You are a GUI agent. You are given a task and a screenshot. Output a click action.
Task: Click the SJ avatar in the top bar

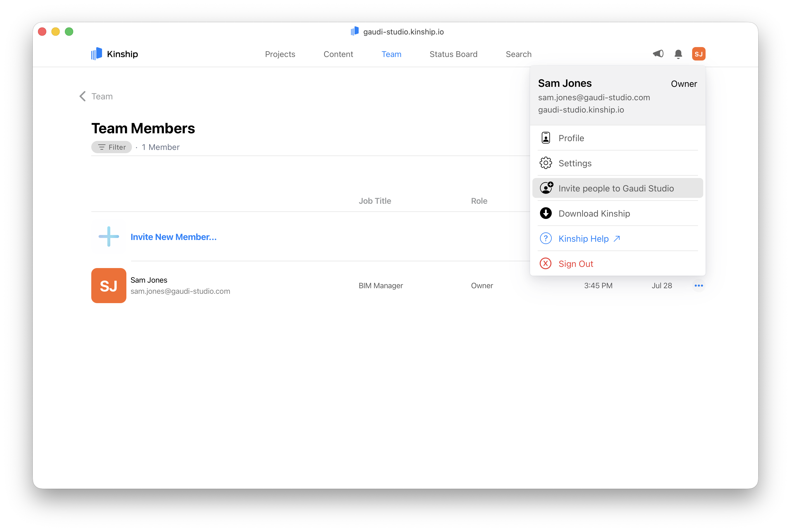tap(699, 53)
